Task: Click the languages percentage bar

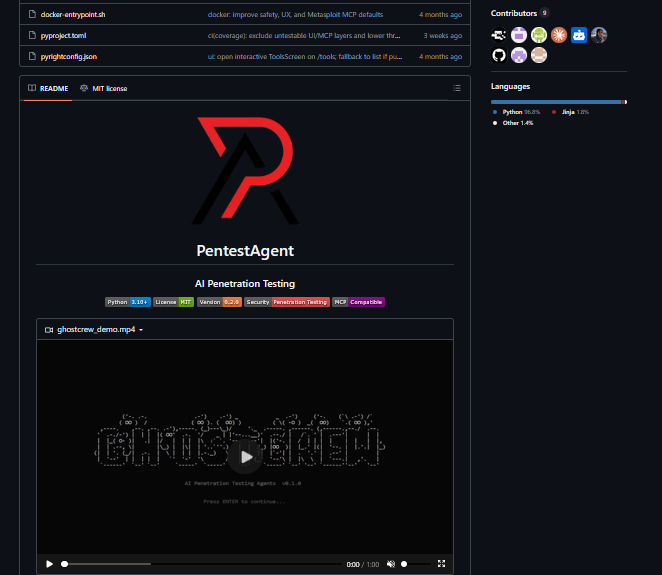Action: click(x=559, y=102)
